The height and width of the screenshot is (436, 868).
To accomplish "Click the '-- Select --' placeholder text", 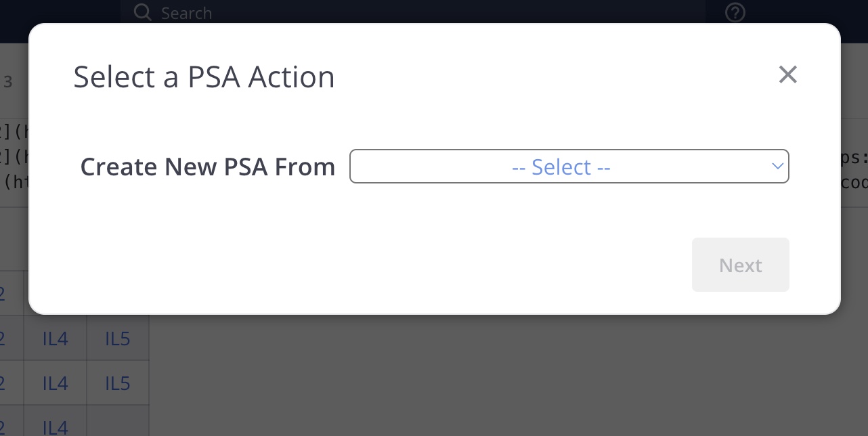I will point(561,167).
